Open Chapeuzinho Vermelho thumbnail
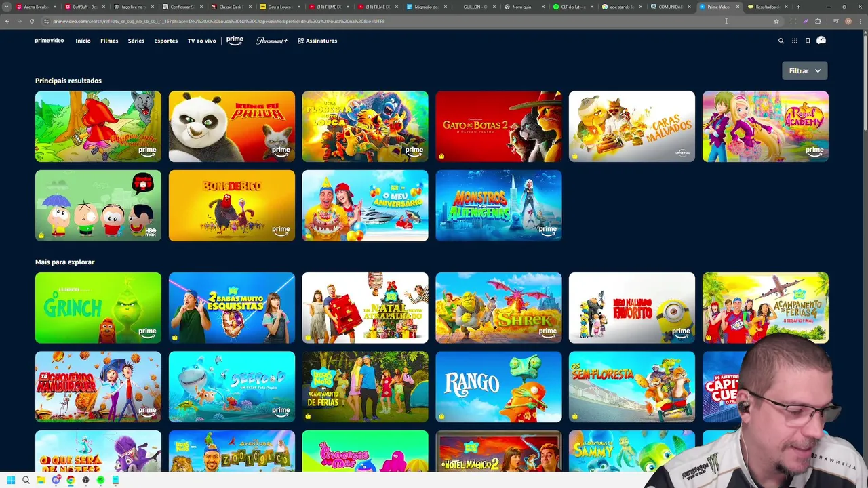868x488 pixels. pos(98,127)
